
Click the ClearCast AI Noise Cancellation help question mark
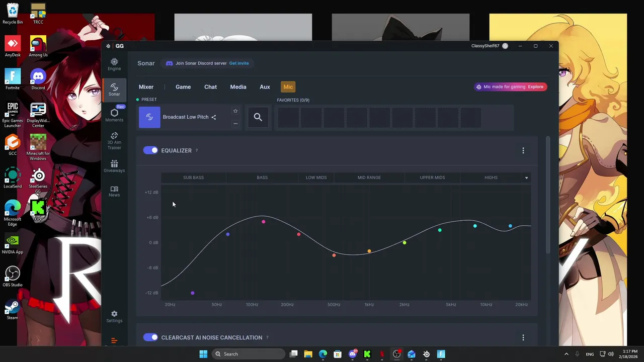coord(267,337)
